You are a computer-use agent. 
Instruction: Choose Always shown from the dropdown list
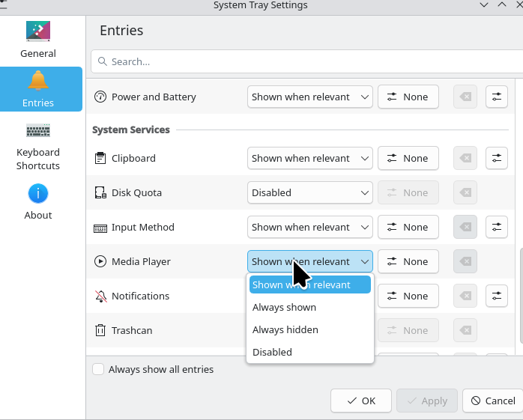[x=285, y=307]
